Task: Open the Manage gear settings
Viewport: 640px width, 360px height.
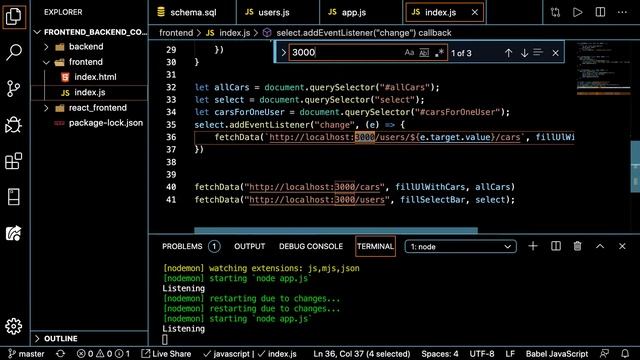Action: coord(14,326)
